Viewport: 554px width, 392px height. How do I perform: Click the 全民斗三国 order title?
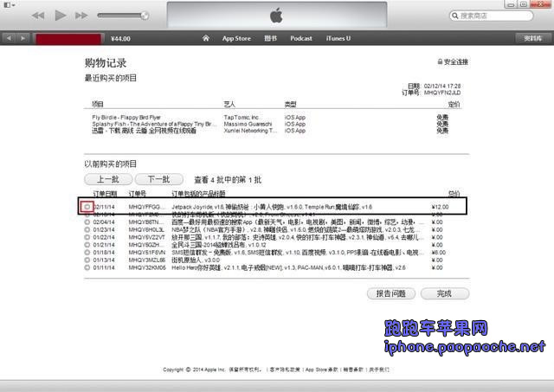point(219,245)
